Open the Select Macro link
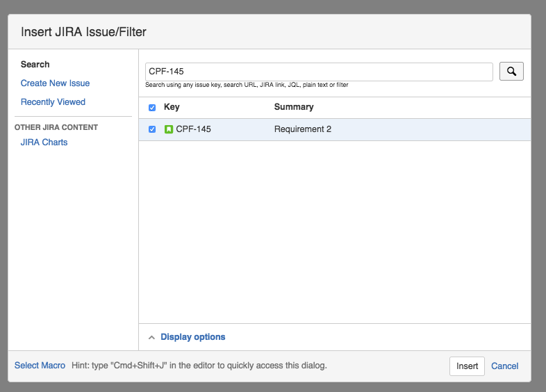This screenshot has width=546, height=392. pos(40,366)
